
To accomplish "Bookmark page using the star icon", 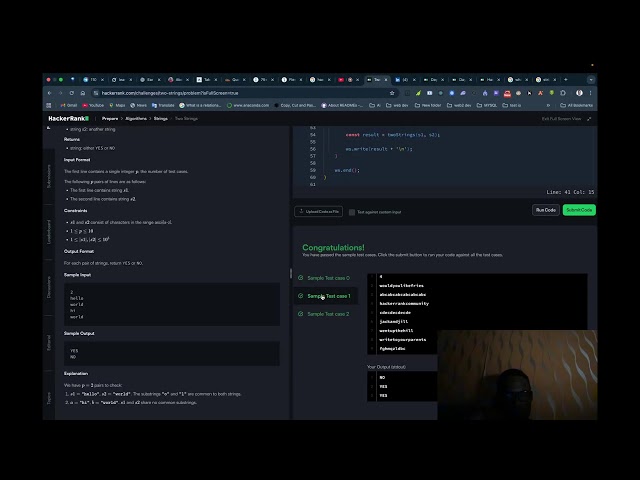I will pos(392,93).
